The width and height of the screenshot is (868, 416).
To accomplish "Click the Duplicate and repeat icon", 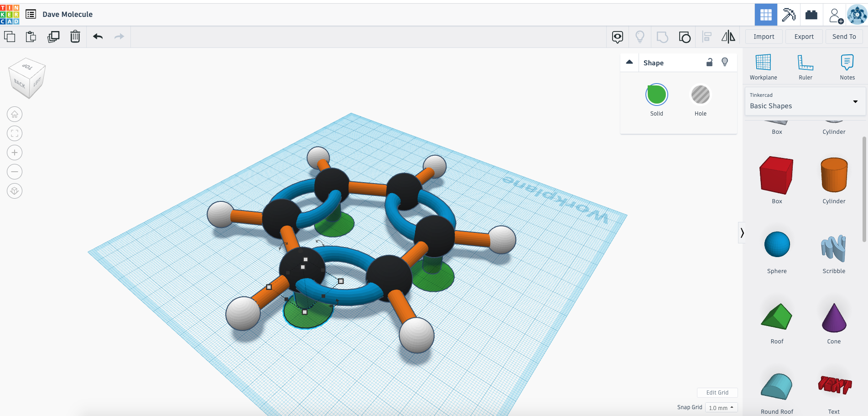I will tap(53, 37).
